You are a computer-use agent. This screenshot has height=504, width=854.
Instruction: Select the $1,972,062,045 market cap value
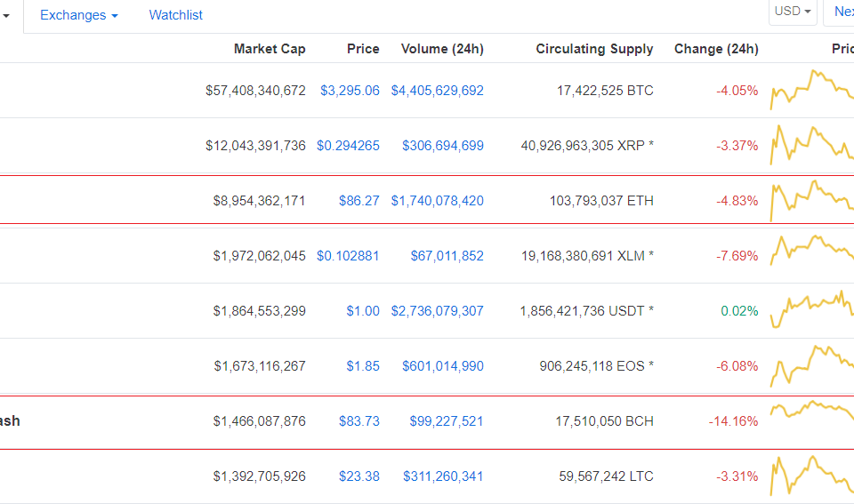point(259,256)
